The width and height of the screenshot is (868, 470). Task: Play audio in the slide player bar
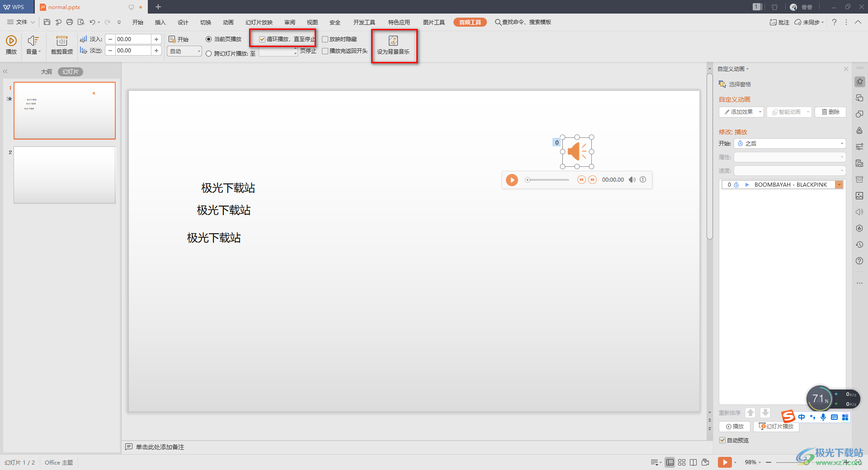[512, 180]
